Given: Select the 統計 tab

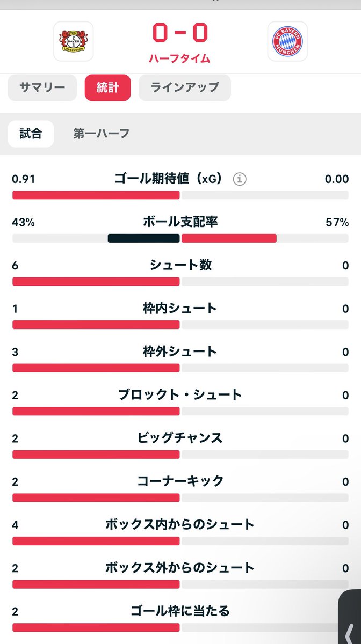Looking at the screenshot, I should point(108,87).
